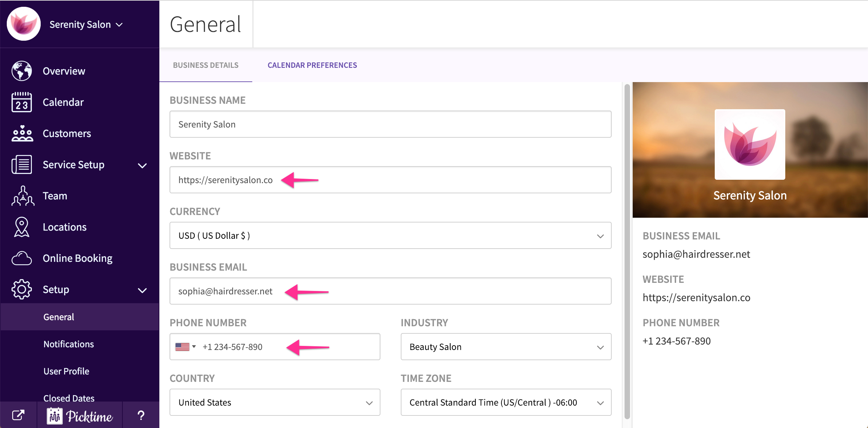The image size is (868, 428).
Task: Open Notifications settings in sidebar
Action: (68, 344)
